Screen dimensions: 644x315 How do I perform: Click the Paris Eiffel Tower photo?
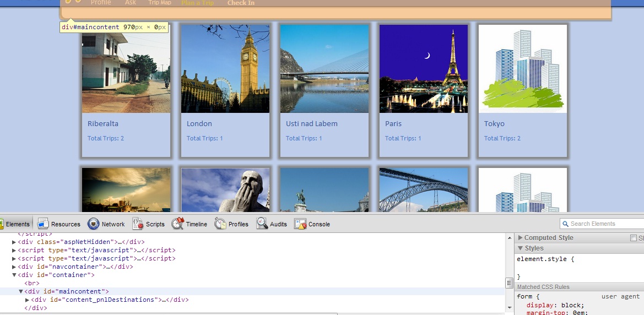coord(424,69)
